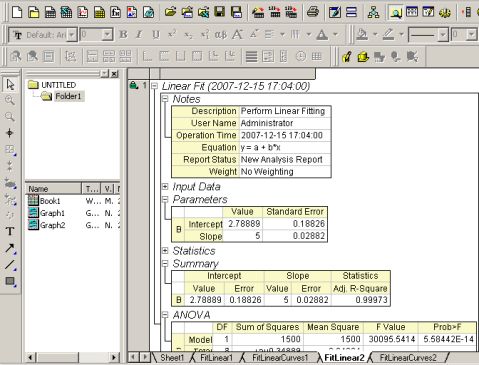The height and width of the screenshot is (365, 479).
Task: Switch to the Sheet1 tab
Action: 172,358
